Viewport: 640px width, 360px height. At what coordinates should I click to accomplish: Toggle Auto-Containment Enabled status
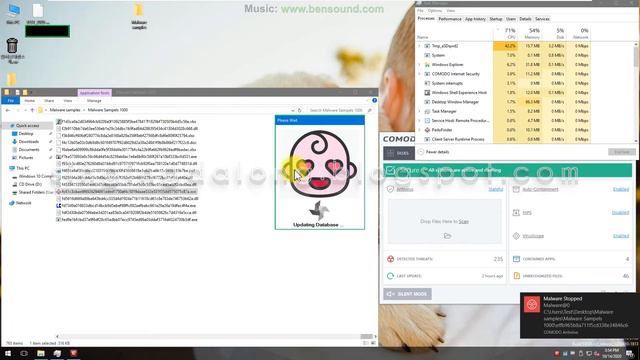click(x=621, y=189)
